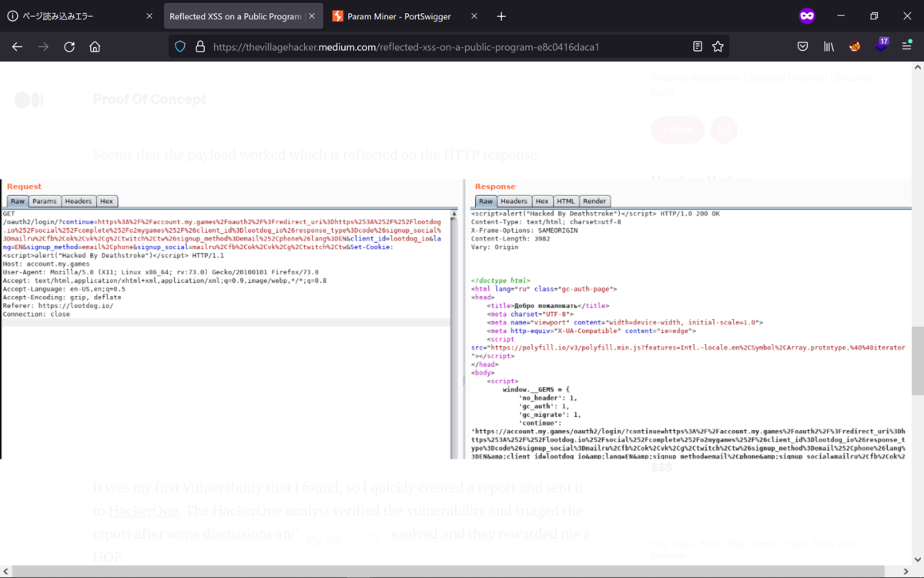Select Reflected XSS on a Public Program tab
This screenshot has height=578, width=924.
[243, 16]
